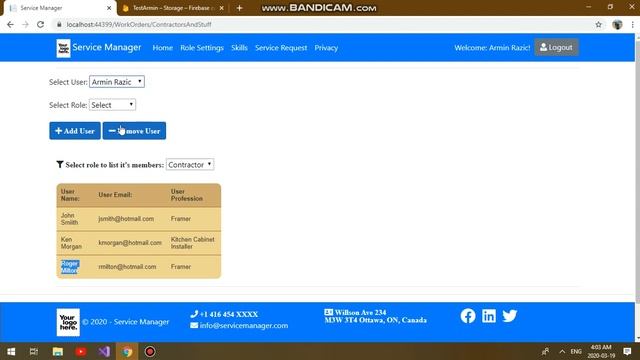Click the Service Manager logo in navbar
640x360 pixels.
(x=63, y=48)
